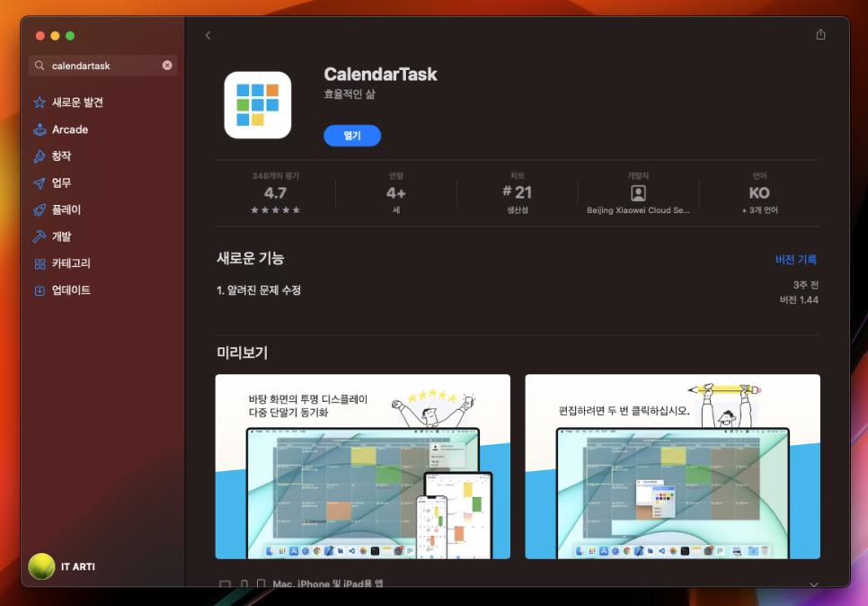The image size is (868, 606).
Task: Click the 카테고리 grid icon
Action: click(40, 263)
